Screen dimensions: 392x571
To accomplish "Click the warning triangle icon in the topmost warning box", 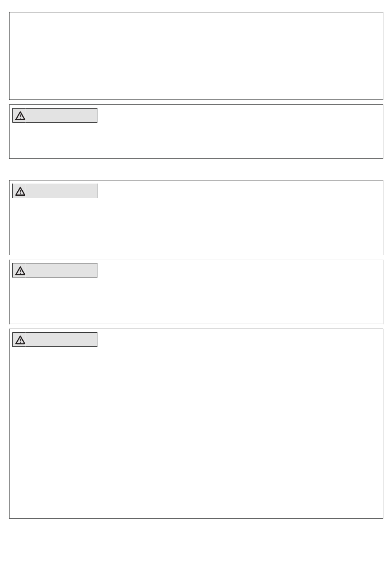I will [20, 116].
